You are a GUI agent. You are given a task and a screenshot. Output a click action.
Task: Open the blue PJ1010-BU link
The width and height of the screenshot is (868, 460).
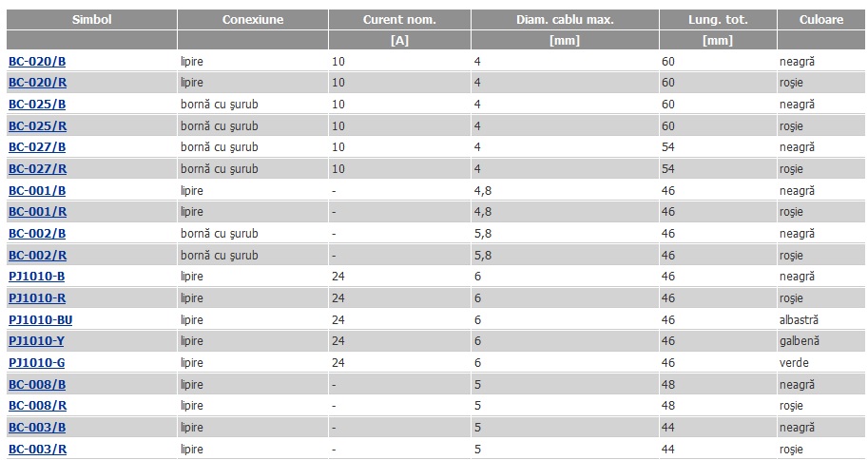pyautogui.click(x=41, y=320)
